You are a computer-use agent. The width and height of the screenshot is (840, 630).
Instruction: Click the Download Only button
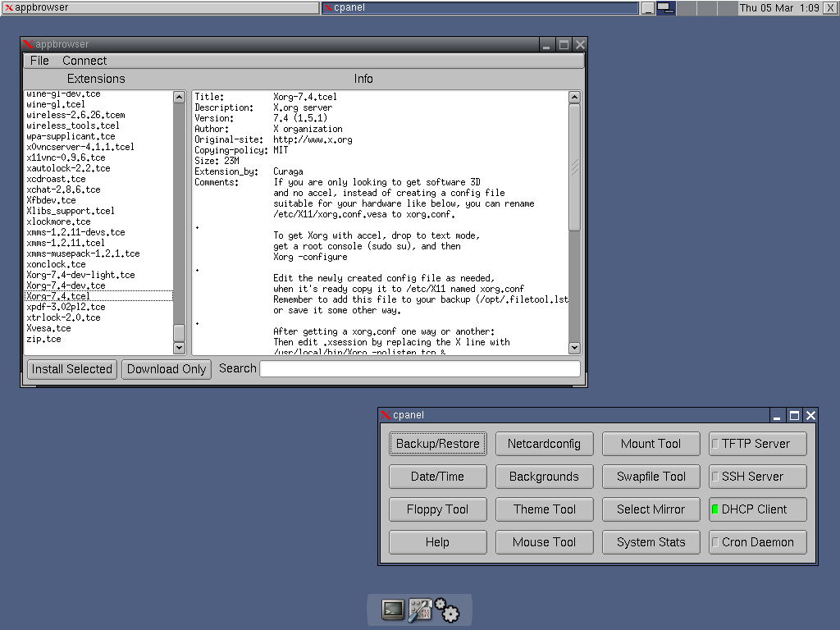[166, 369]
